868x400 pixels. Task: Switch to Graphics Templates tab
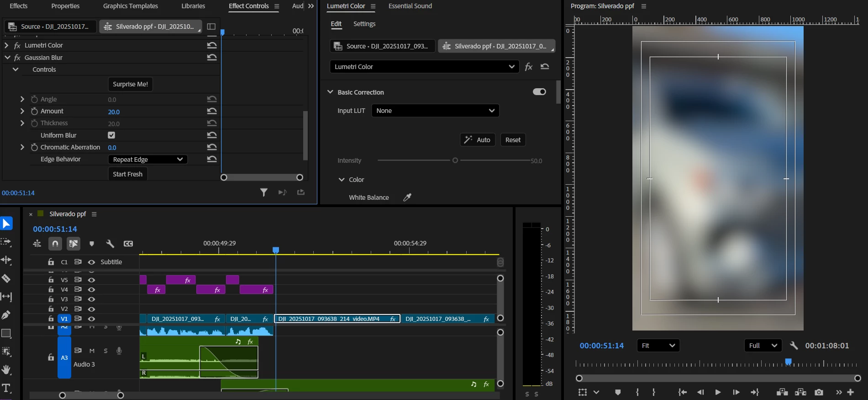[131, 6]
